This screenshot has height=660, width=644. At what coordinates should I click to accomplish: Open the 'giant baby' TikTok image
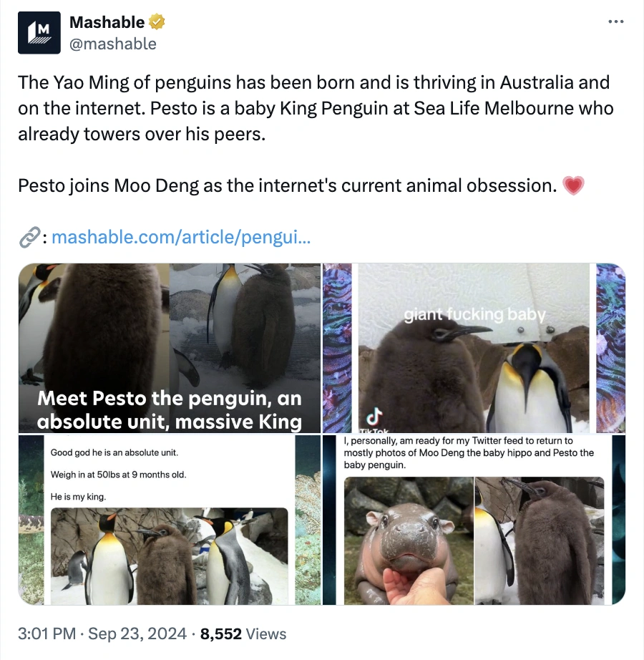point(474,348)
